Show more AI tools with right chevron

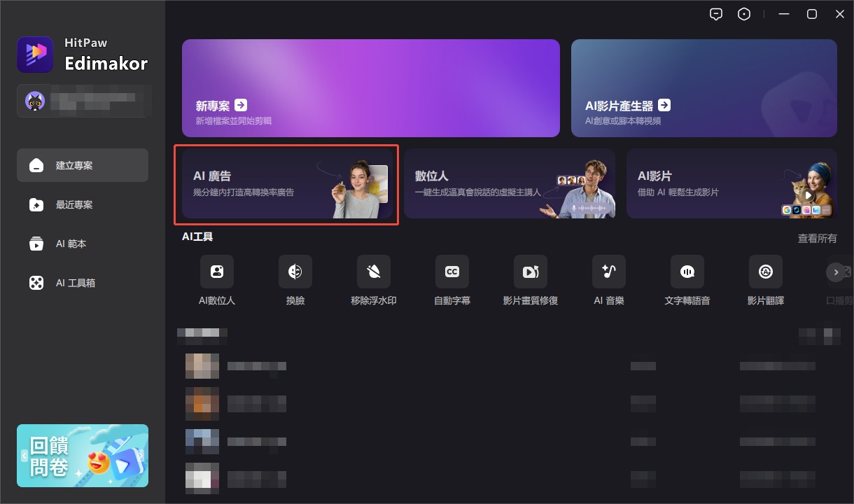tap(836, 272)
